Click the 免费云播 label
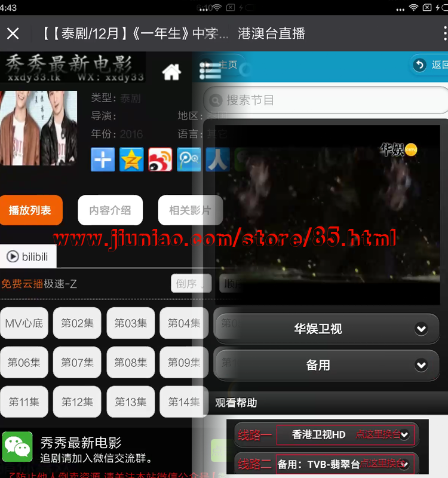This screenshot has height=478, width=448. tap(22, 284)
